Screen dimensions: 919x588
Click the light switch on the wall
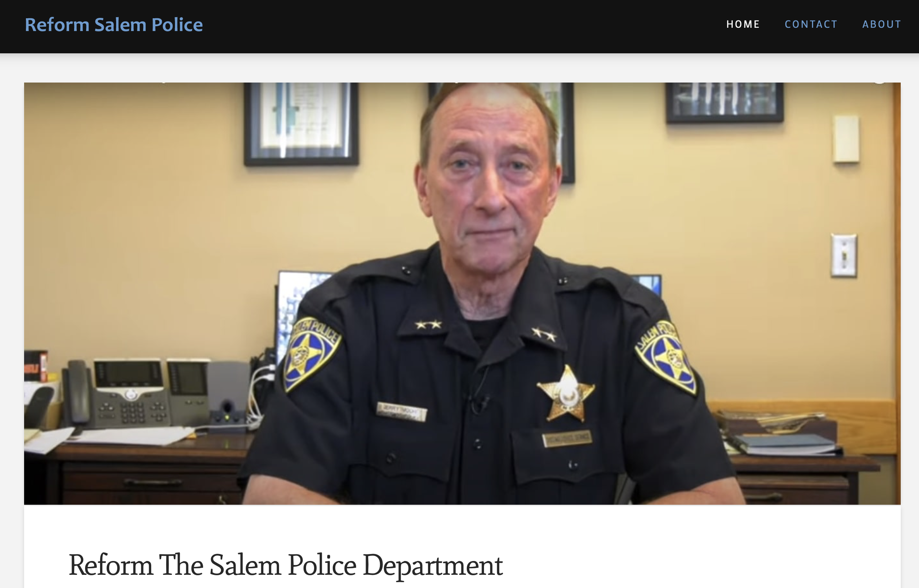[844, 255]
